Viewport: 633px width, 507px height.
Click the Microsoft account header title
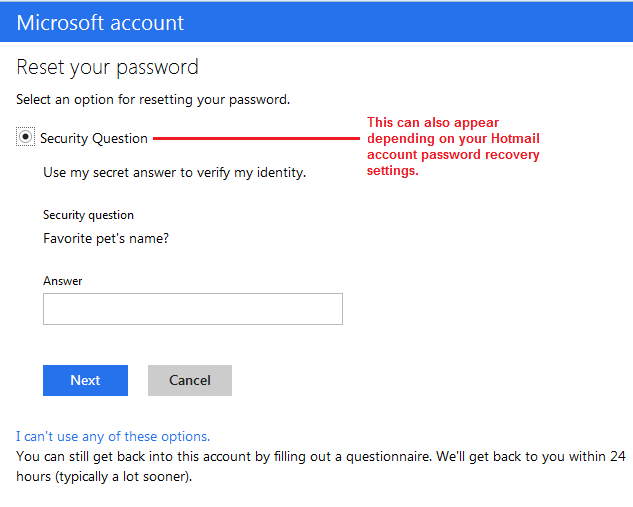click(x=100, y=23)
